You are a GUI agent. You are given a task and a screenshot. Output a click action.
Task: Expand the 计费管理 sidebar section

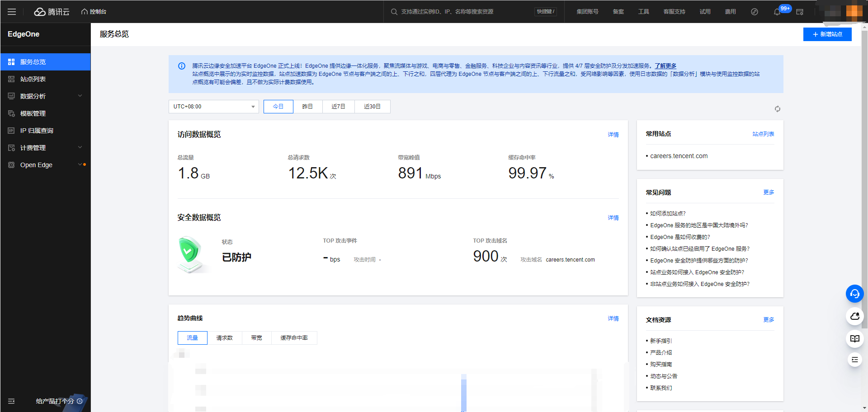pyautogui.click(x=45, y=148)
